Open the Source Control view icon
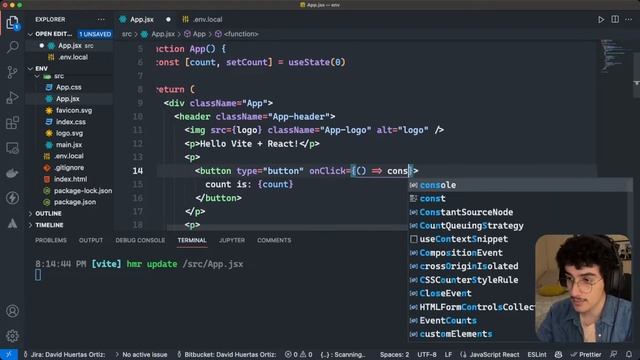The height and width of the screenshot is (360, 640). [12, 72]
